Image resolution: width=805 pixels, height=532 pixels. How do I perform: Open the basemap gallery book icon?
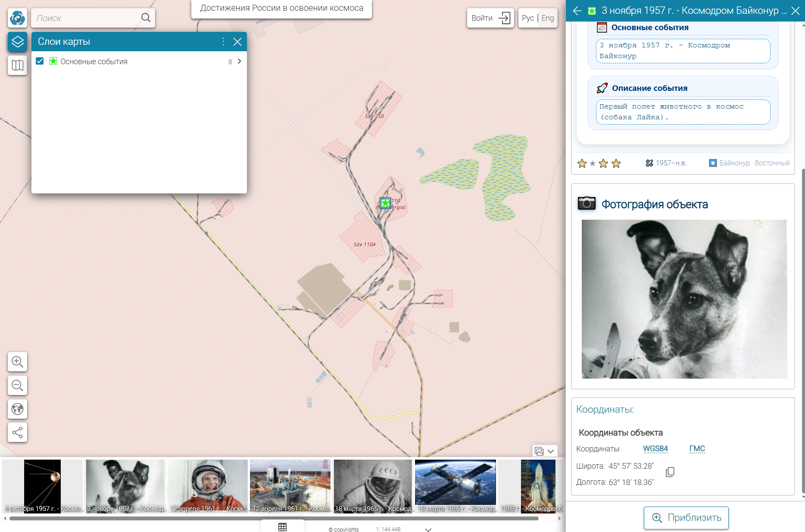pos(17,65)
